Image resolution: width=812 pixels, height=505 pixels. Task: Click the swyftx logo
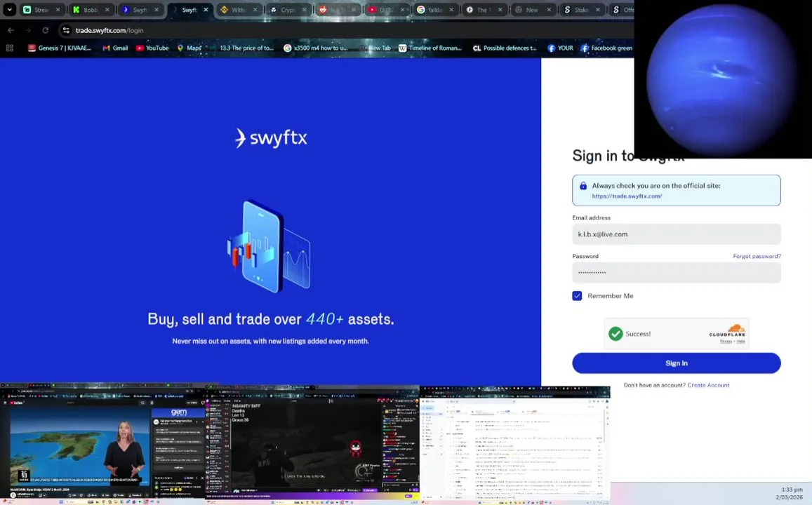point(271,138)
